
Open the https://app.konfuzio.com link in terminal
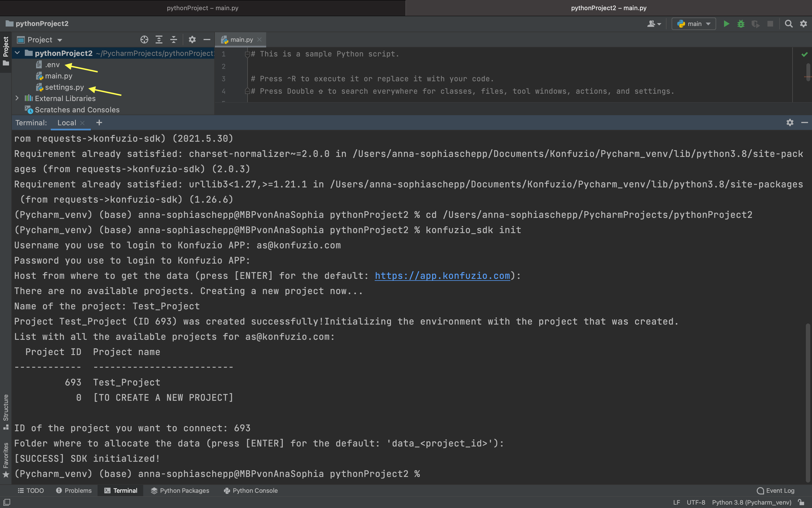pos(442,276)
